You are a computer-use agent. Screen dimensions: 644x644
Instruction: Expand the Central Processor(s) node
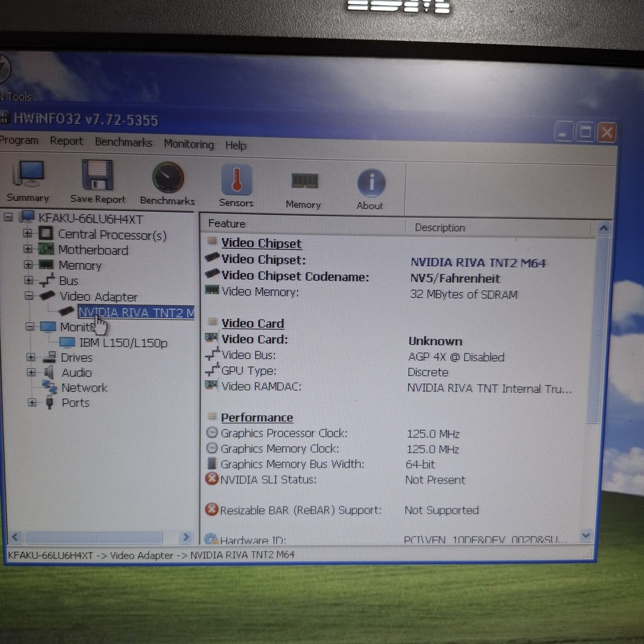(27, 233)
